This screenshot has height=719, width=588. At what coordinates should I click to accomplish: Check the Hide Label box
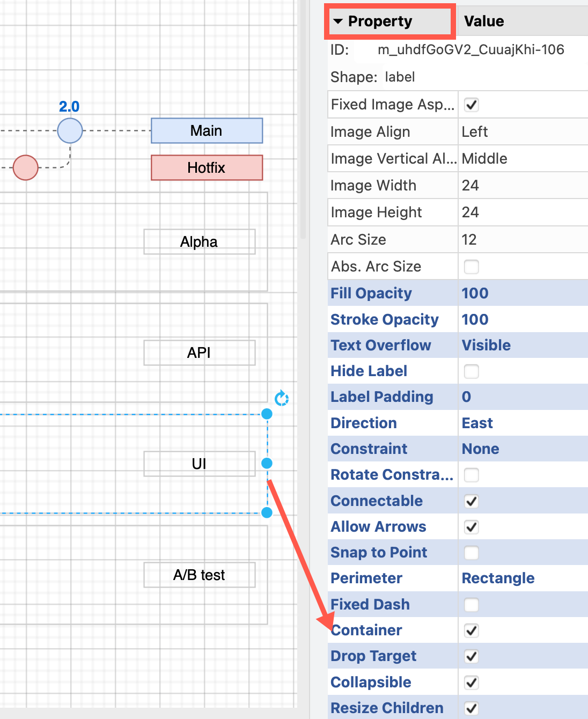point(471,371)
